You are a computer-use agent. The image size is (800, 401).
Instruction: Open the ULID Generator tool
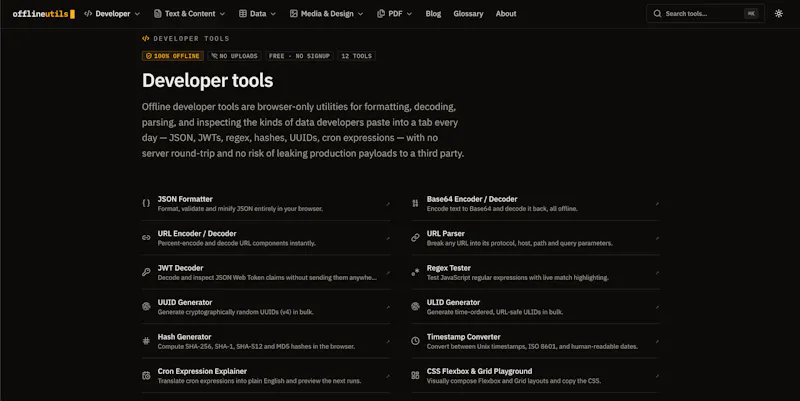535,307
